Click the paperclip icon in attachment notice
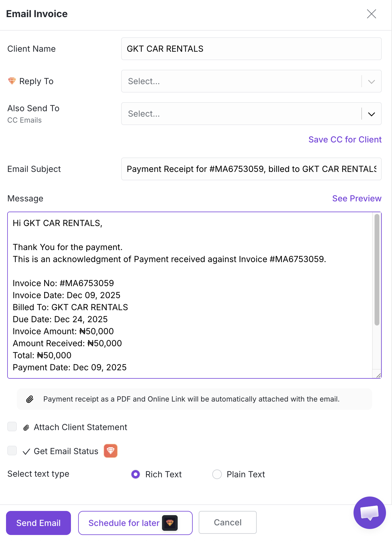This screenshot has height=541, width=392. [x=30, y=399]
